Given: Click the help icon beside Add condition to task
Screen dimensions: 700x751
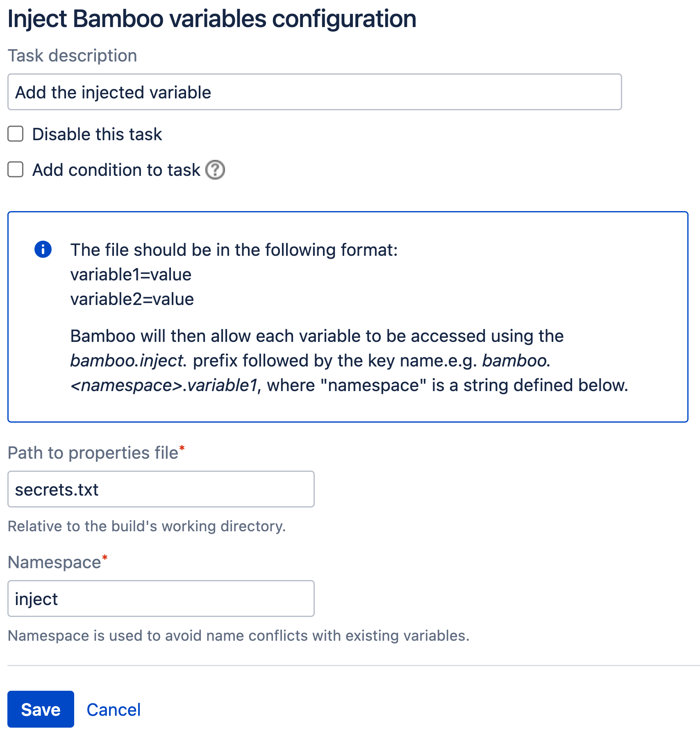Looking at the screenshot, I should (215, 170).
